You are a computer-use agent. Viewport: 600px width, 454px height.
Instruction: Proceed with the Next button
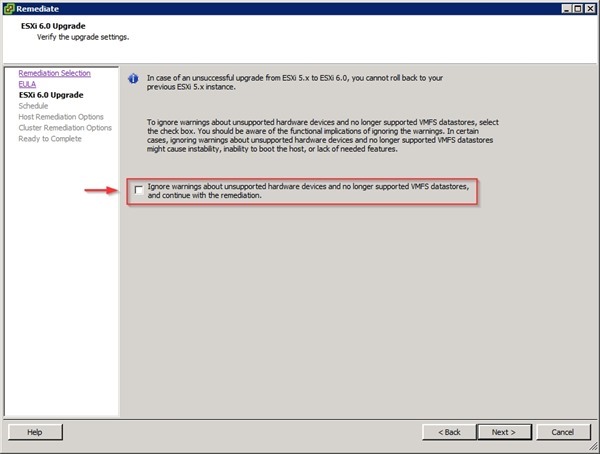pyautogui.click(x=504, y=432)
